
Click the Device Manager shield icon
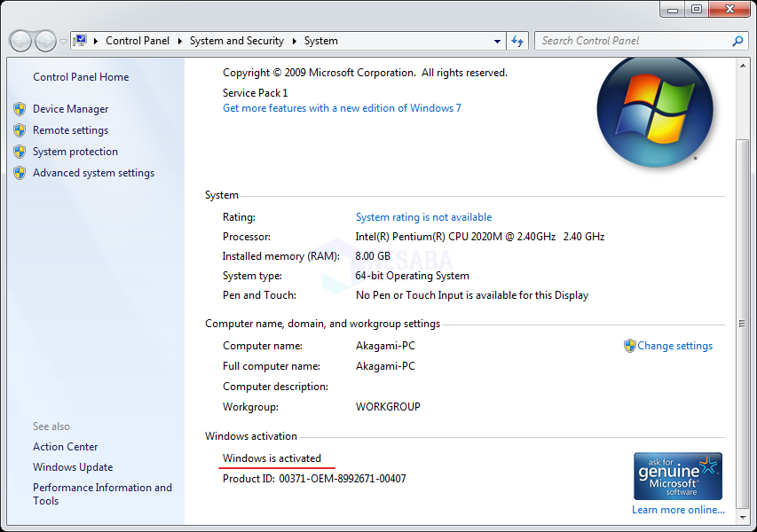20,109
